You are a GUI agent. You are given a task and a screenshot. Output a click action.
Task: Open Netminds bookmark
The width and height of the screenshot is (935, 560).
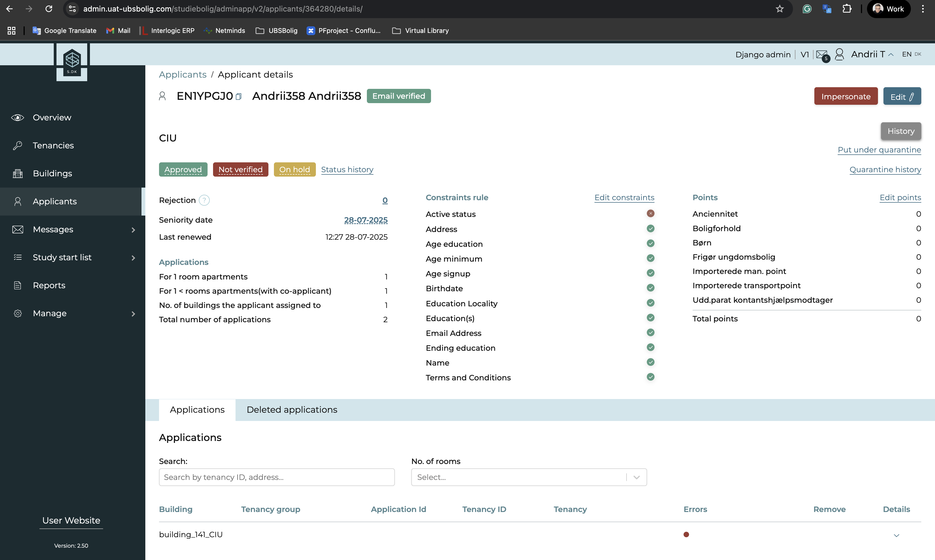click(224, 30)
